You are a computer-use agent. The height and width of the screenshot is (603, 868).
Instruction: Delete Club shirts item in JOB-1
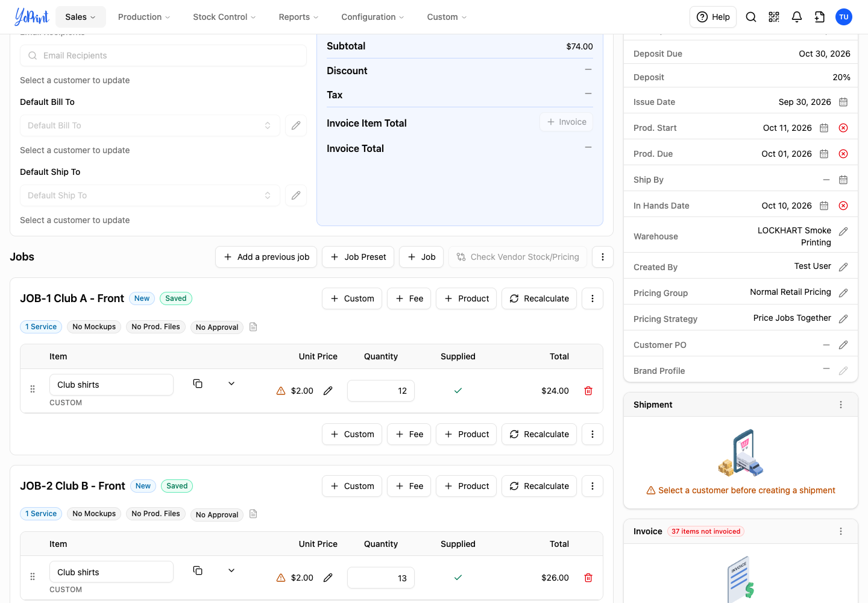588,391
